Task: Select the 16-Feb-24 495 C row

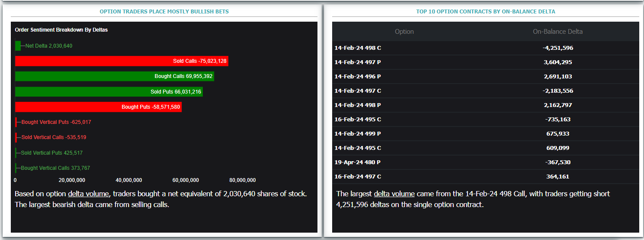Action: (x=486, y=120)
